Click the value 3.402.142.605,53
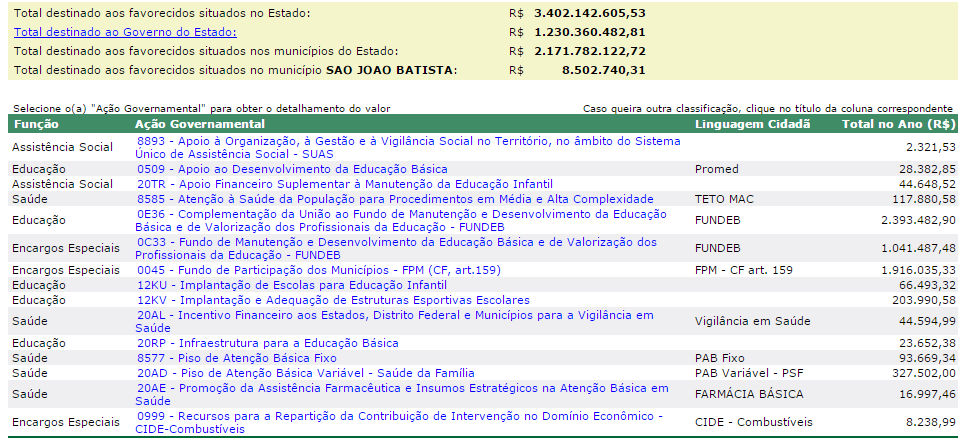 590,13
